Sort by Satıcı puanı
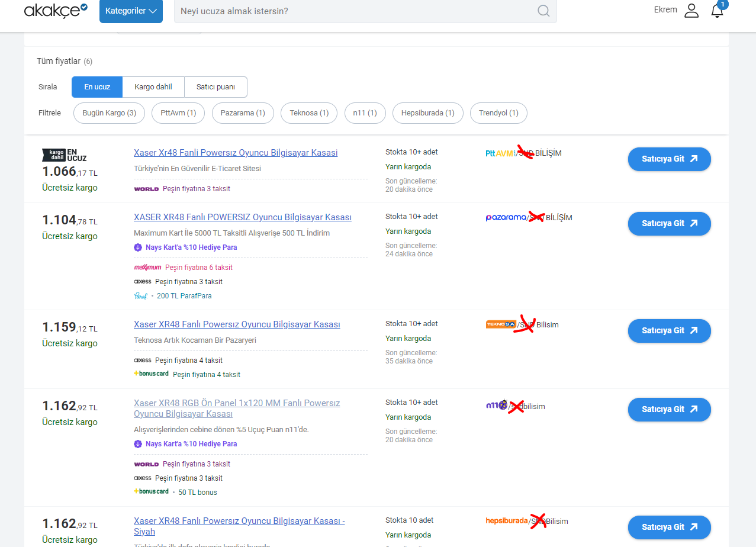This screenshot has height=547, width=756. click(x=215, y=87)
